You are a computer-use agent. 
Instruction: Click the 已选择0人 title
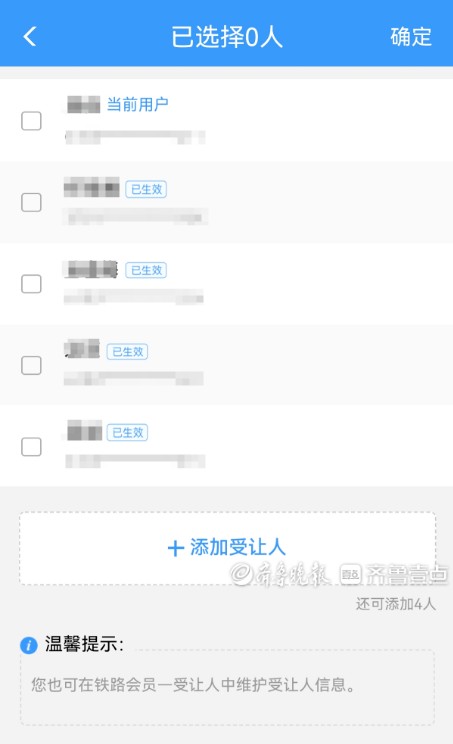[x=227, y=37]
